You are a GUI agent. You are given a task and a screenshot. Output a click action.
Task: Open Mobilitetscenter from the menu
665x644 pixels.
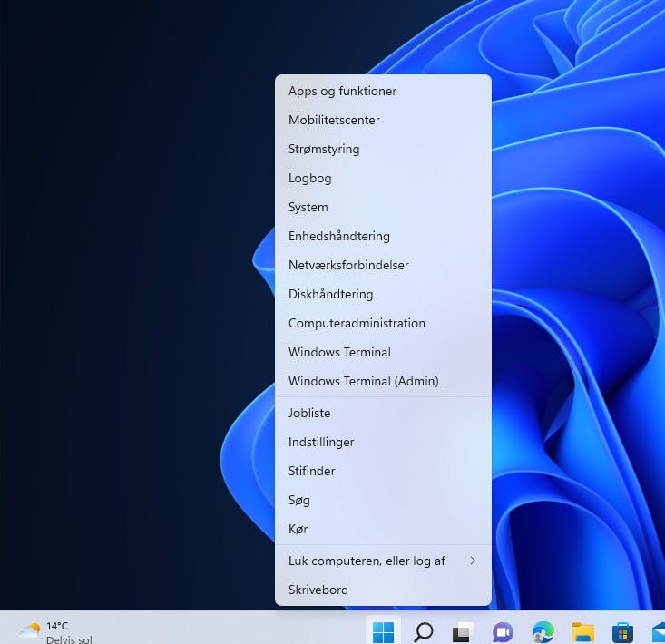click(x=383, y=120)
